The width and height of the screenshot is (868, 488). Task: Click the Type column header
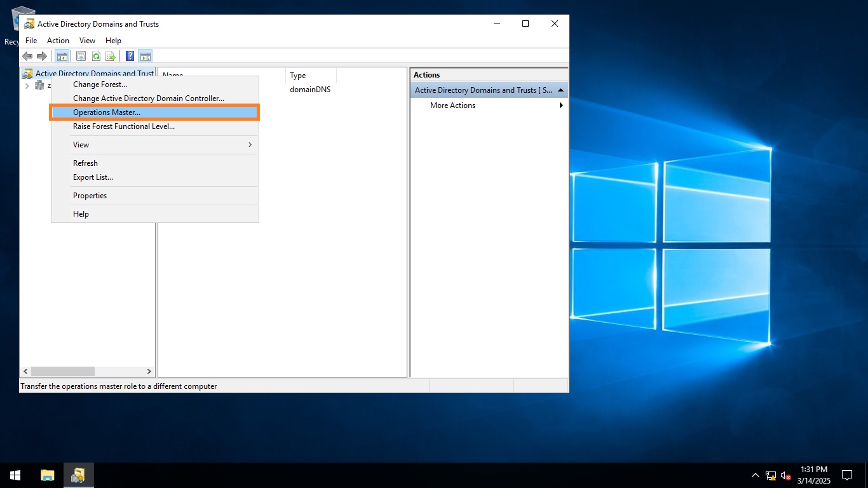click(311, 76)
